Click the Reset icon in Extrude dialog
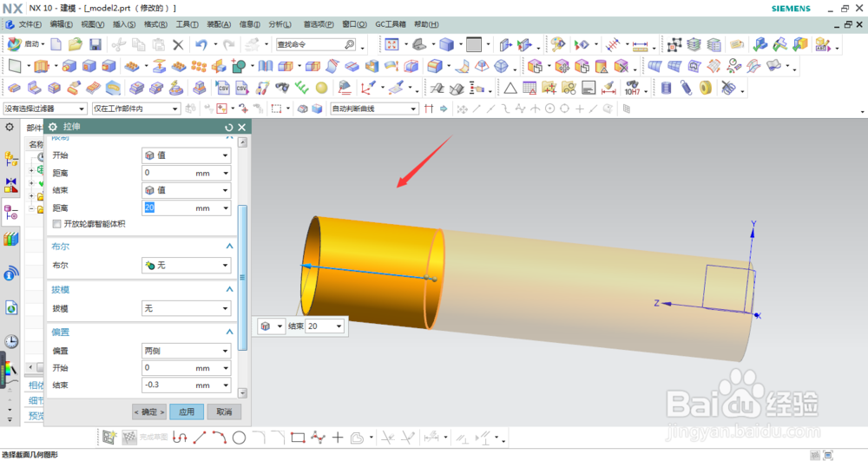Viewport: 868px width, 461px height. pyautogui.click(x=228, y=128)
